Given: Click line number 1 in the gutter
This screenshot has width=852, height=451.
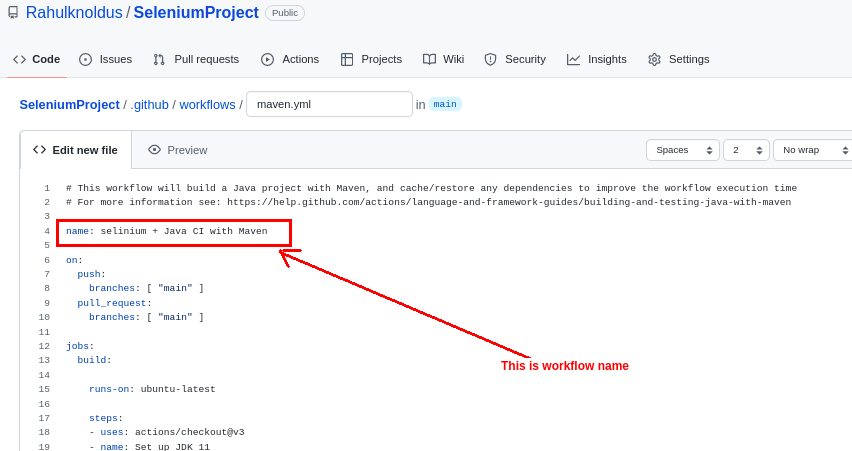Looking at the screenshot, I should [47, 188].
